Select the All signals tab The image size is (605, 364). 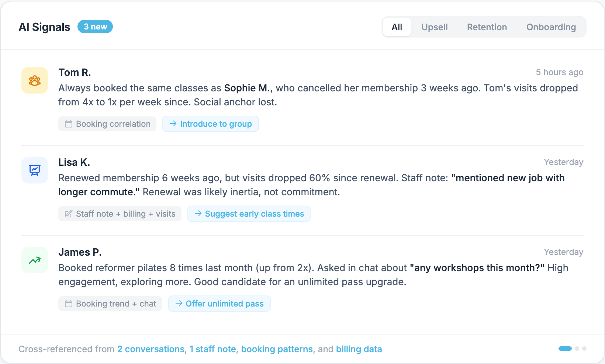(x=397, y=27)
